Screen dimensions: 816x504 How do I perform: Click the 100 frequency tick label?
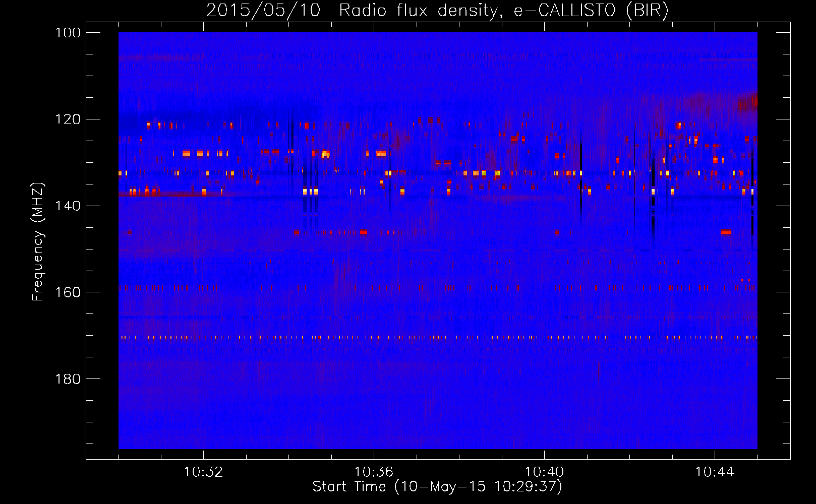68,33
